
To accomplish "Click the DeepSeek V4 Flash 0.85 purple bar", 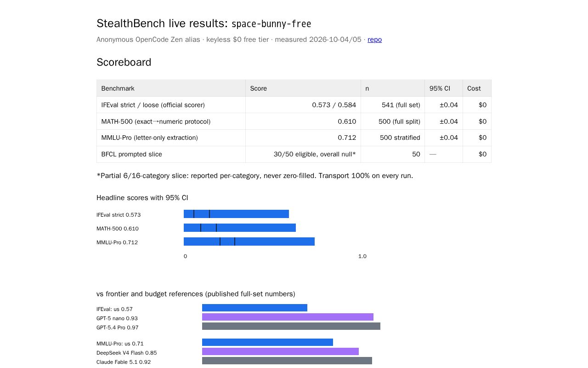I will coord(280,351).
